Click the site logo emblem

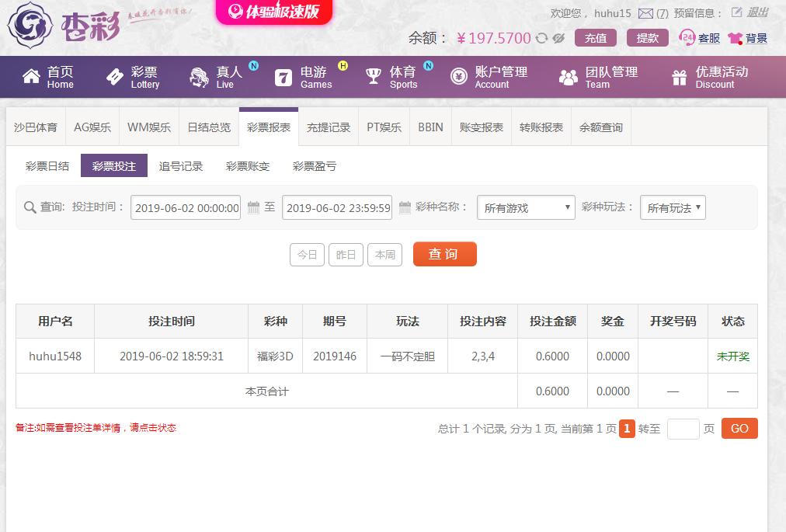(x=30, y=25)
